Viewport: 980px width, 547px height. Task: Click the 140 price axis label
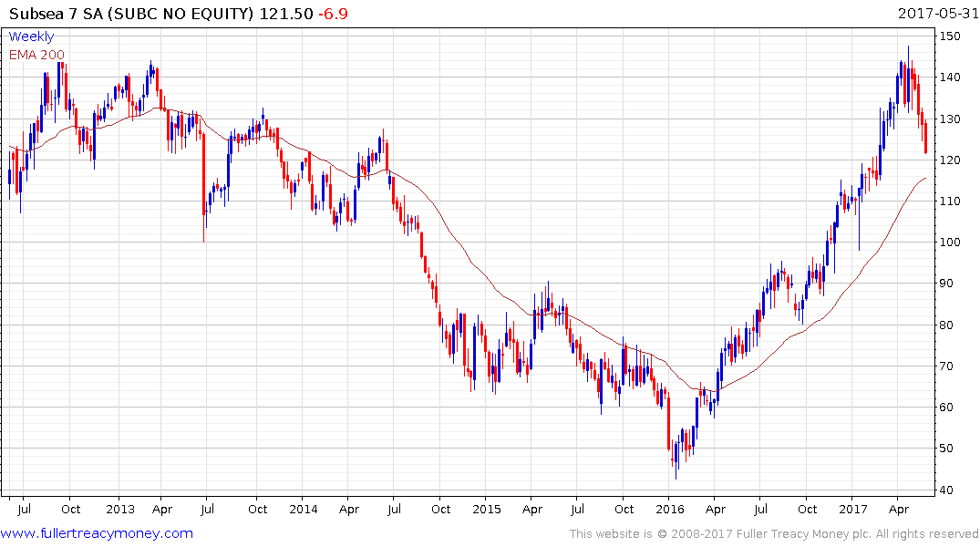click(x=950, y=77)
